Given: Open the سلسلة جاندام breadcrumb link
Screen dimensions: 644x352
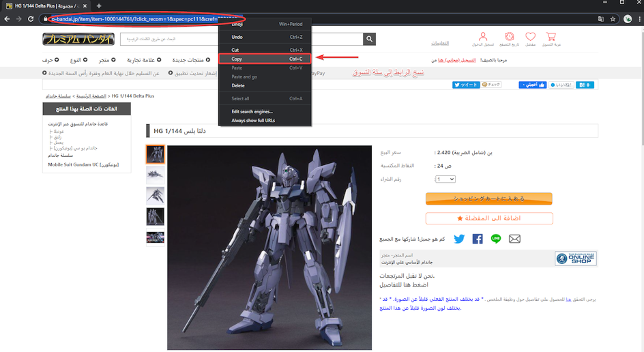Looking at the screenshot, I should [58, 96].
